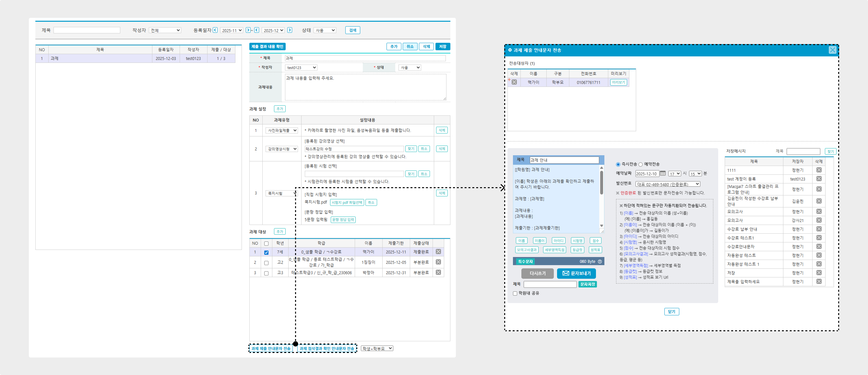
Task: Click the byte count help icon
Action: 600,261
